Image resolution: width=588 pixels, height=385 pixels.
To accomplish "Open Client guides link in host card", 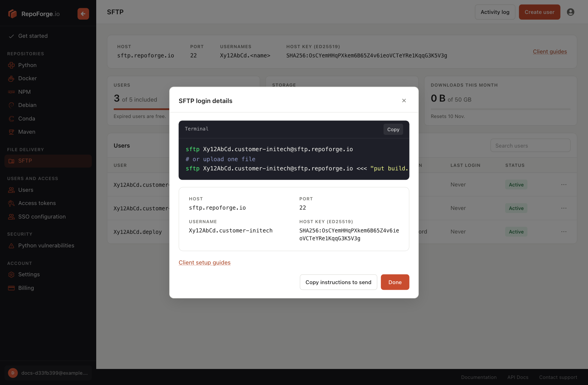I will pyautogui.click(x=550, y=52).
